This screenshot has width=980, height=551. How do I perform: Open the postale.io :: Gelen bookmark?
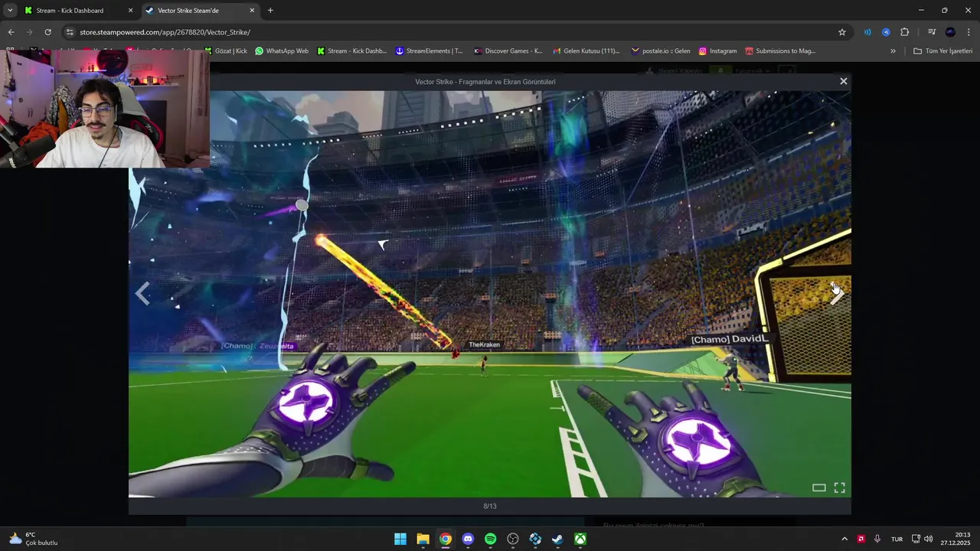click(661, 51)
